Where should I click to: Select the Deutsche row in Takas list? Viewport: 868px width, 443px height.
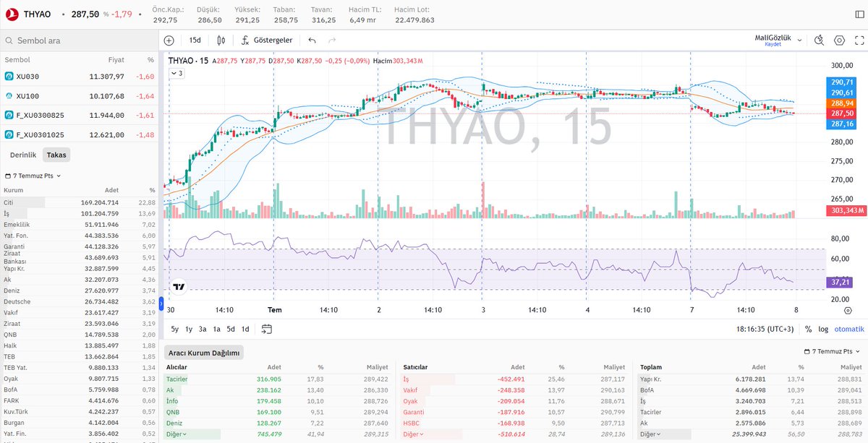pos(80,301)
